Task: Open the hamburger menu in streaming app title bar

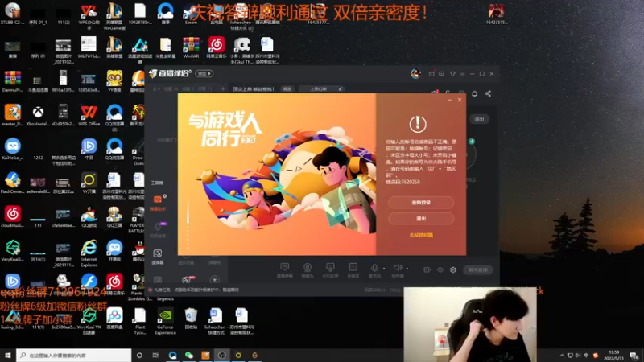Action: pyautogui.click(x=462, y=74)
